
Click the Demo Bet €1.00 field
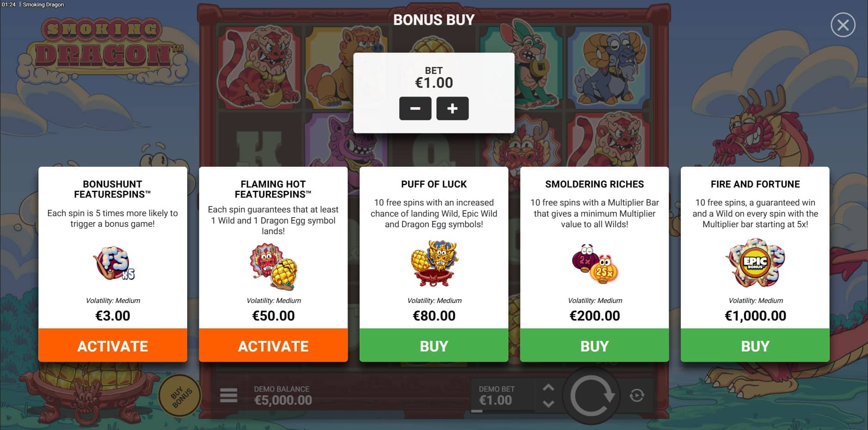pyautogui.click(x=502, y=396)
